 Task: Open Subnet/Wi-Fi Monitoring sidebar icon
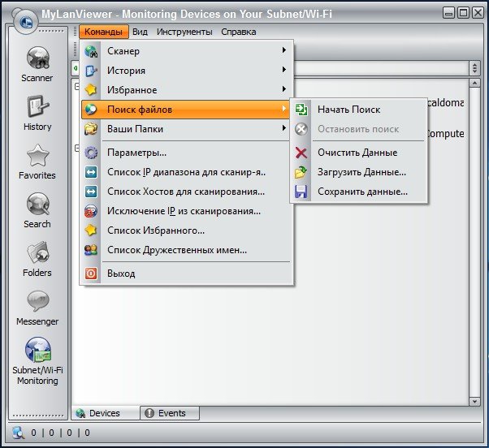tap(37, 350)
